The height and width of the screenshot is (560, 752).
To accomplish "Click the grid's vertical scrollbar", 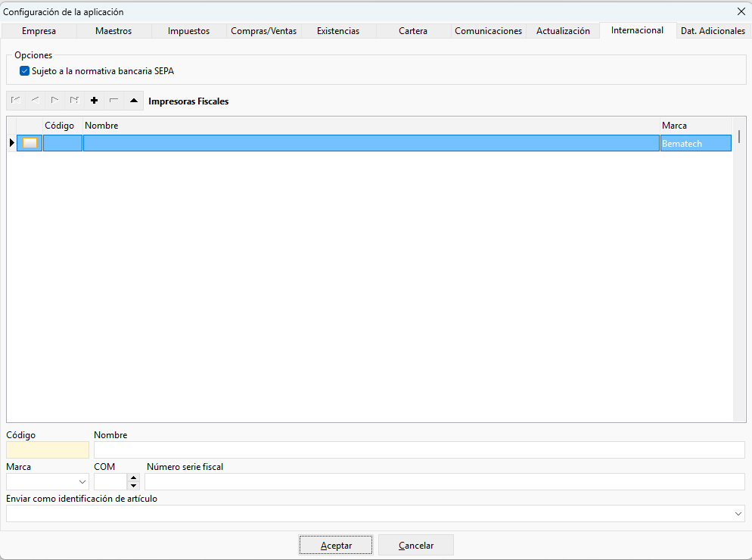I will (x=739, y=269).
